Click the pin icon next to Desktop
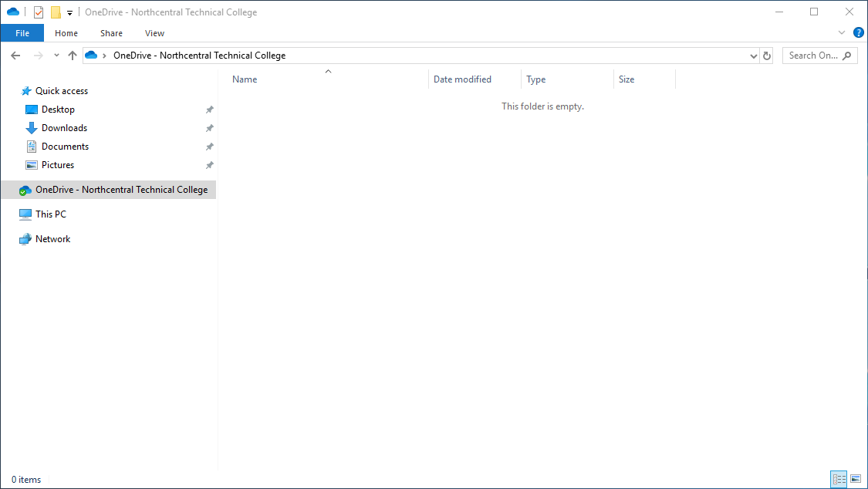Image resolution: width=868 pixels, height=489 pixels. pyautogui.click(x=209, y=110)
